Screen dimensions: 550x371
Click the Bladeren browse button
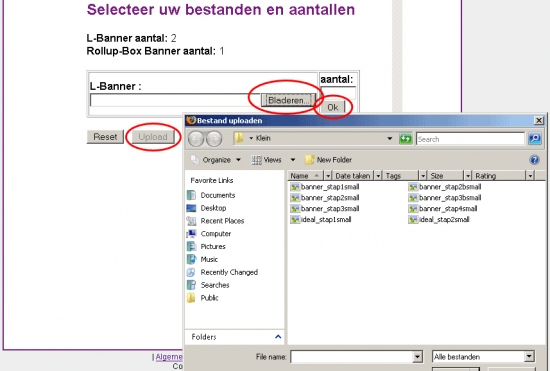tap(288, 100)
